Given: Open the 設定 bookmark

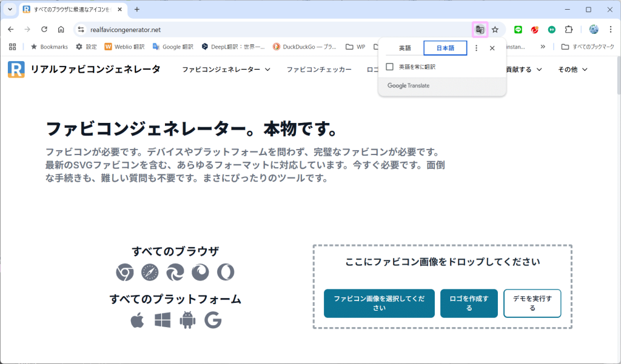Looking at the screenshot, I should click(86, 47).
